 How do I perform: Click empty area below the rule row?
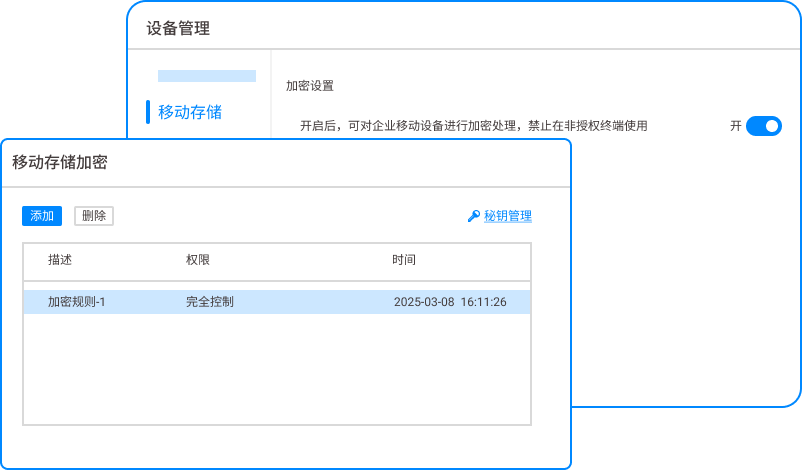point(277,370)
